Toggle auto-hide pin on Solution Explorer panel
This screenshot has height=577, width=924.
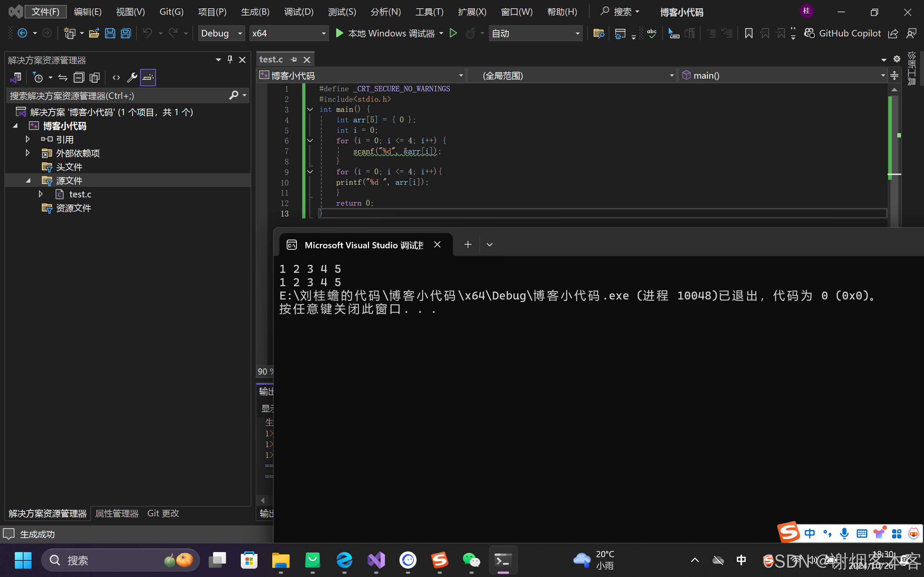(x=230, y=60)
